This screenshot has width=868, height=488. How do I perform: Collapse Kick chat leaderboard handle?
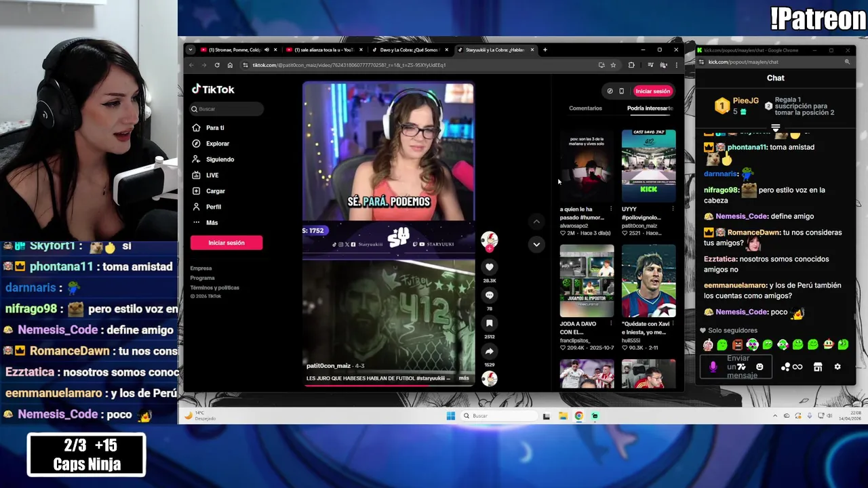click(776, 127)
